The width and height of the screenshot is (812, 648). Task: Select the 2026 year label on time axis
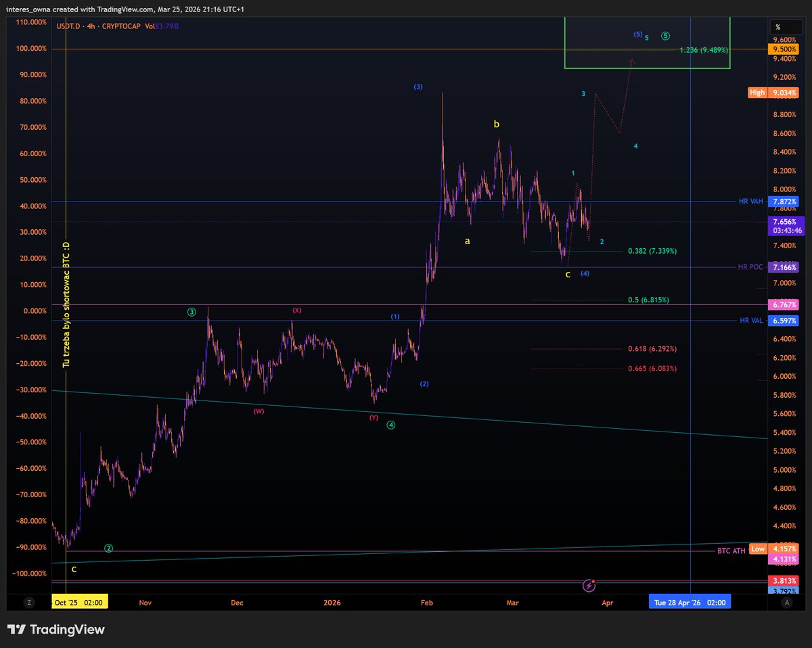[x=332, y=602]
